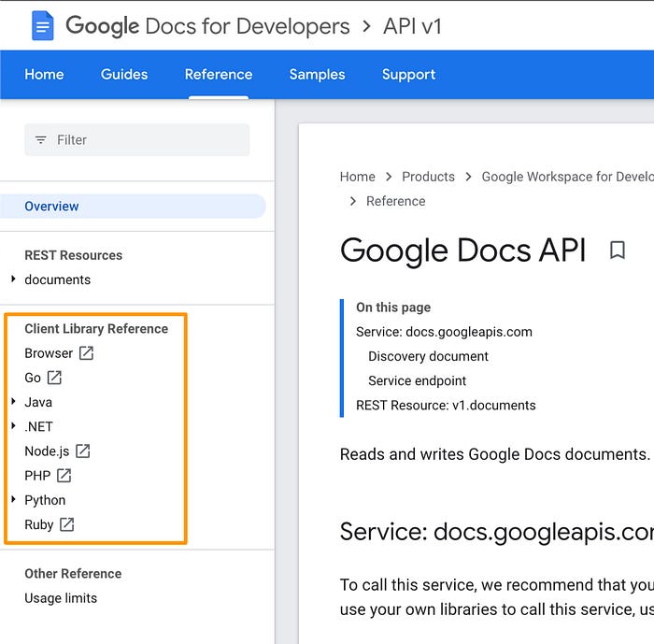Click the Client Library Reference heading
654x644 pixels.
(96, 328)
